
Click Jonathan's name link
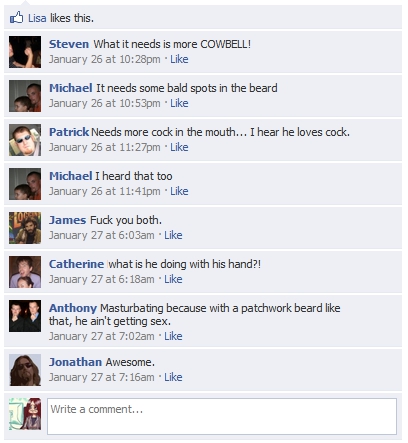point(75,362)
